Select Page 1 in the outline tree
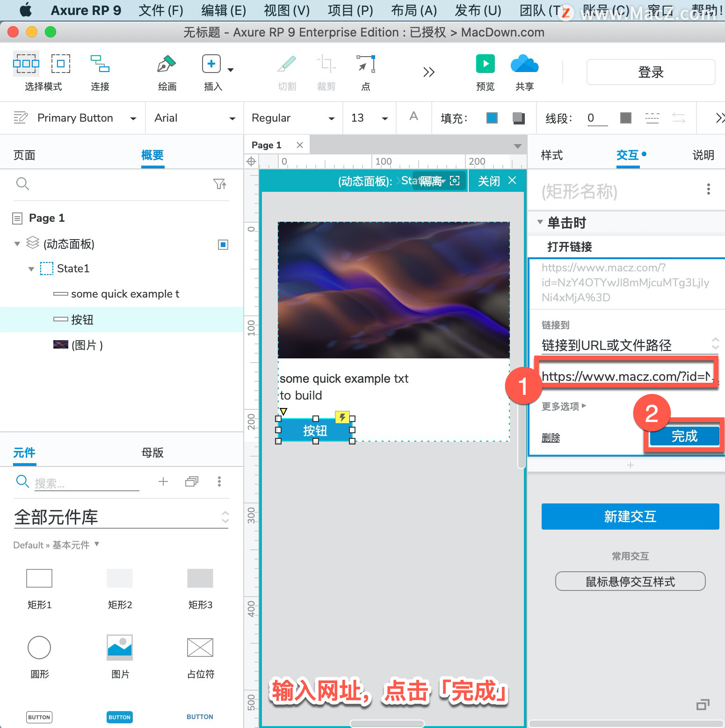 click(x=47, y=218)
